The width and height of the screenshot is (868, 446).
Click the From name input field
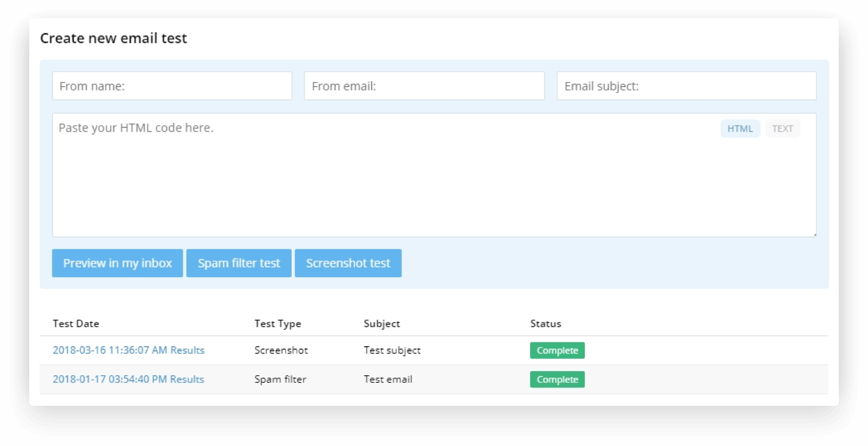(172, 86)
